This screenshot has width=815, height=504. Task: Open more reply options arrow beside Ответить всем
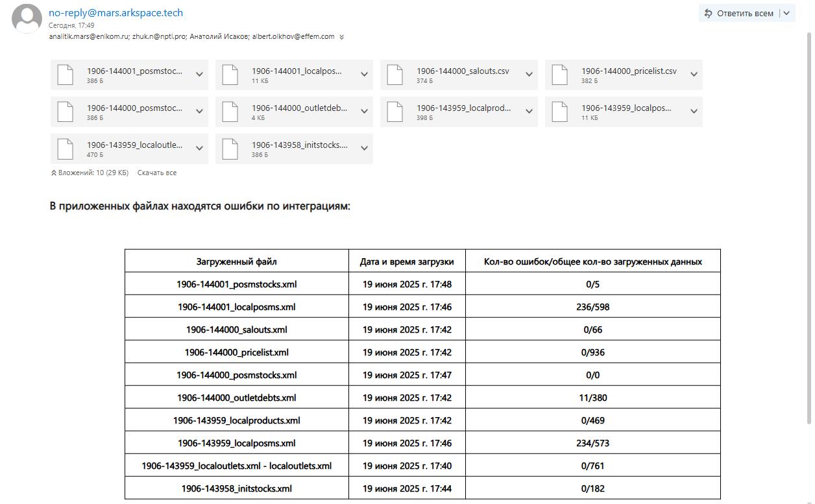point(786,13)
